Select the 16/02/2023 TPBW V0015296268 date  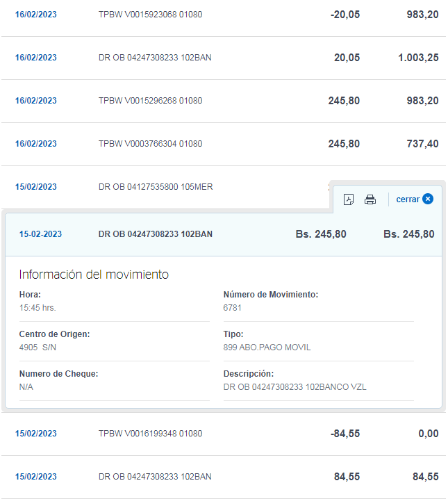(36, 101)
